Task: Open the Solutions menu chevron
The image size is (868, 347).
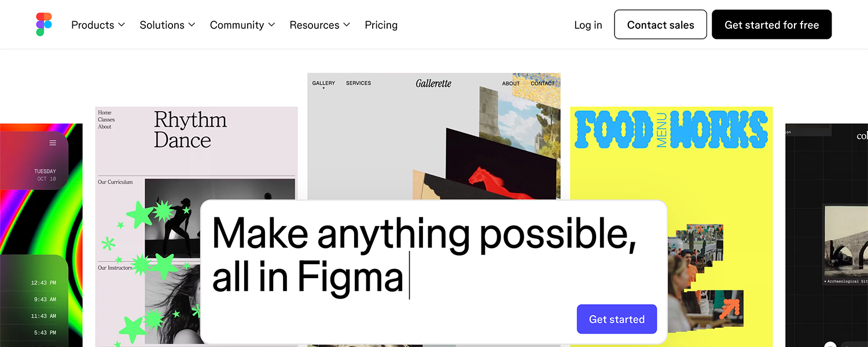Action: [x=192, y=25]
